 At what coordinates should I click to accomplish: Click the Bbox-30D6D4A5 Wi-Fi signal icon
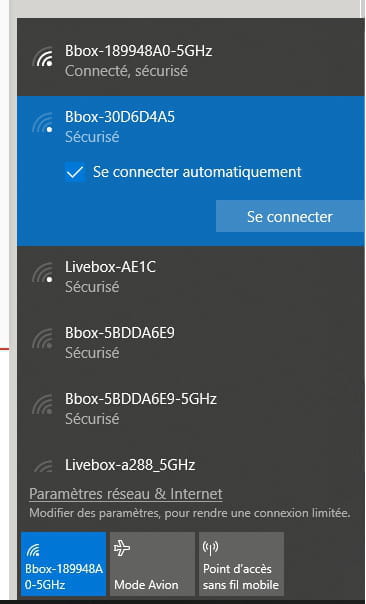tap(43, 123)
